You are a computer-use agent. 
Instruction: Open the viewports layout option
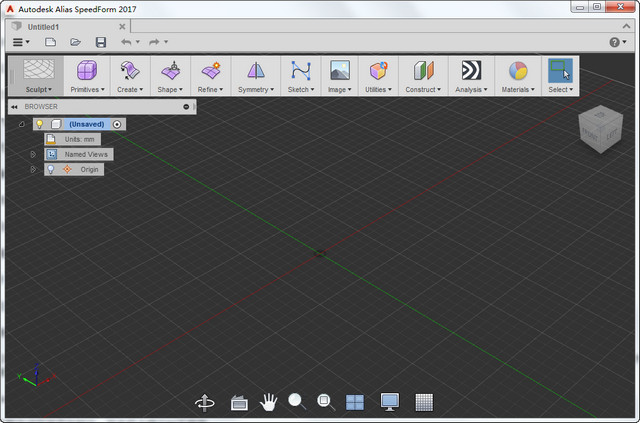355,403
